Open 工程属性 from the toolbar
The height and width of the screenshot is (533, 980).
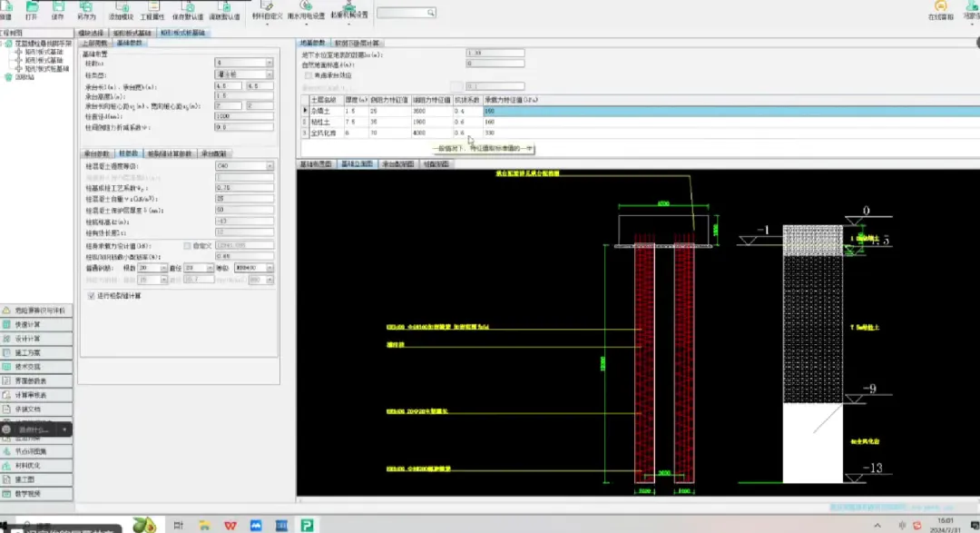152,10
